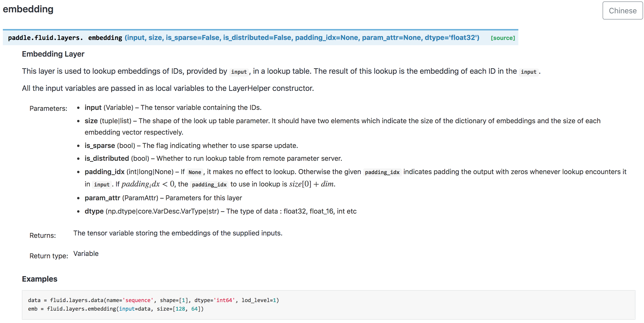This screenshot has height=323, width=644.
Task: Click the bold dtype parameter name
Action: click(x=94, y=211)
